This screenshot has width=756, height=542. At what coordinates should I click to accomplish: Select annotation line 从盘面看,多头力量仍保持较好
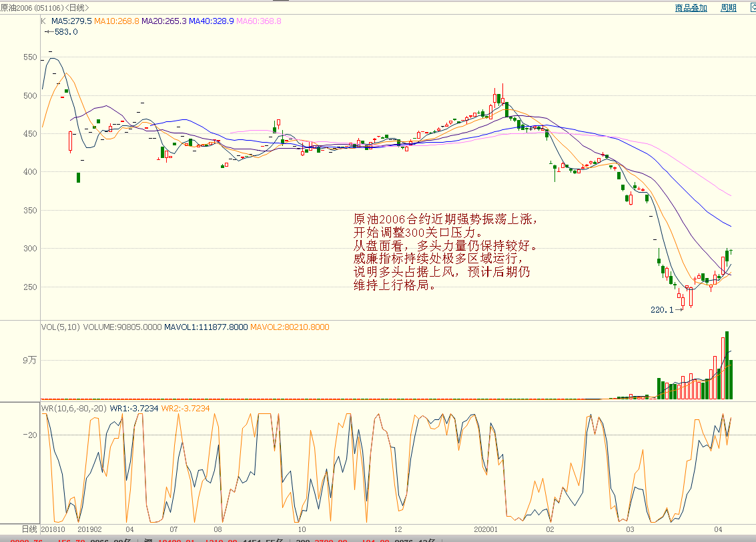[x=445, y=246]
